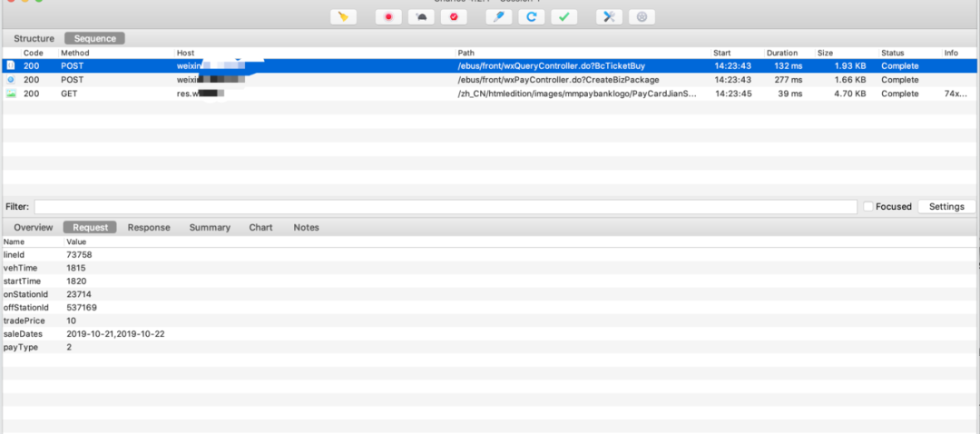Click the value 2019-10-21,2019-10-22
The image size is (980, 434).
(115, 334)
